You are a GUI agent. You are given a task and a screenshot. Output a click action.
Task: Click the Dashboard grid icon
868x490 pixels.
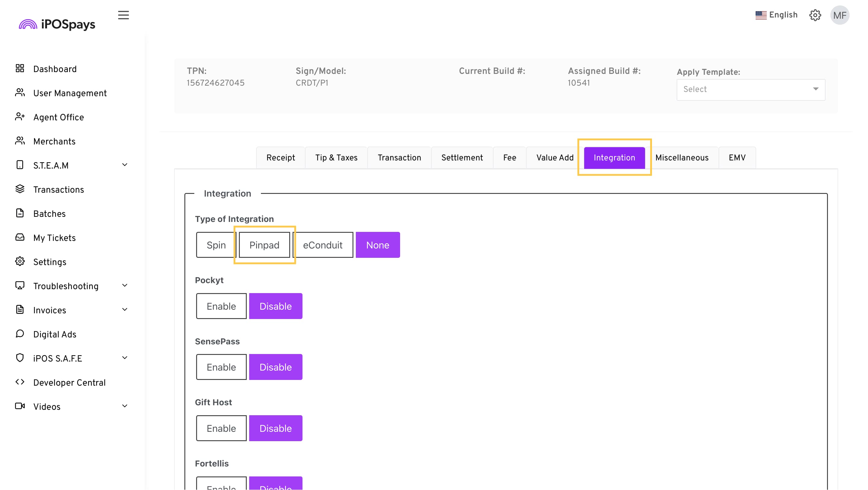click(20, 68)
